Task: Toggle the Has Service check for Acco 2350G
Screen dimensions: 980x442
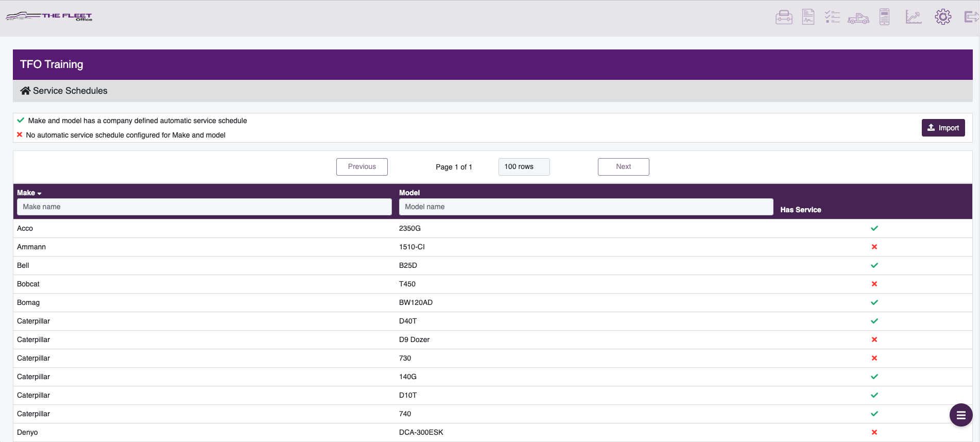Action: click(874, 228)
